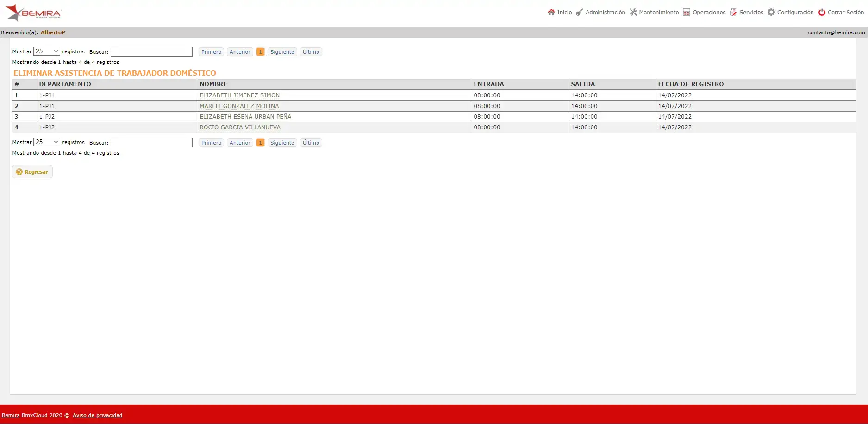Open Servicios notepad icon menu
The image size is (868, 424).
[733, 13]
